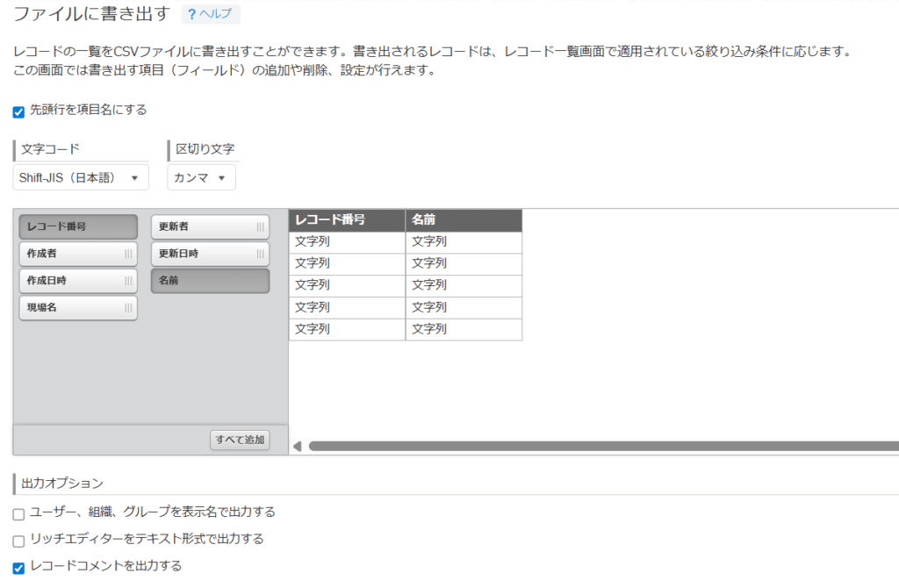Select the 名前 column header
This screenshot has width=899, height=588.
(x=463, y=219)
